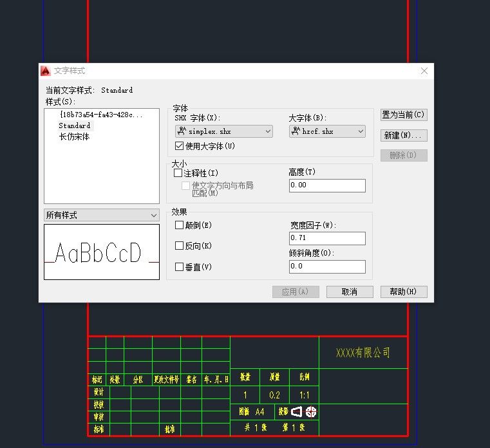Select the {18b73a54-fa43-428c... style entry
The height and width of the screenshot is (448, 490).
pyautogui.click(x=100, y=115)
